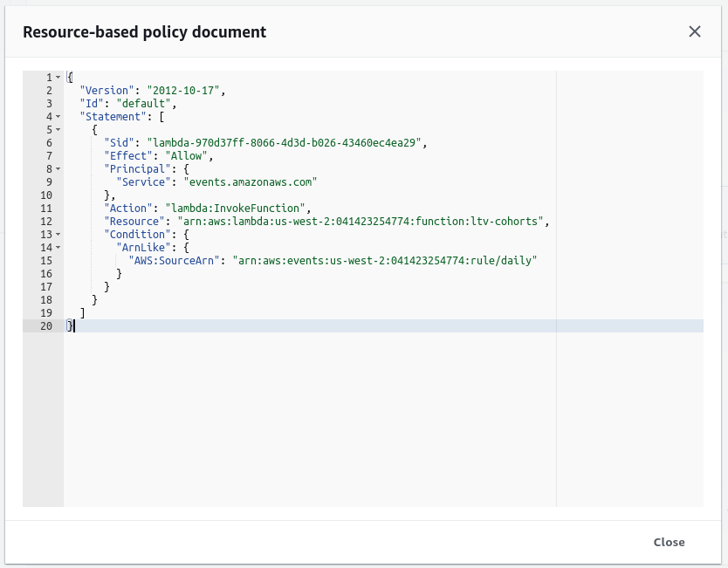Collapse the JSON document at line 1
728x568 pixels.
(x=57, y=77)
